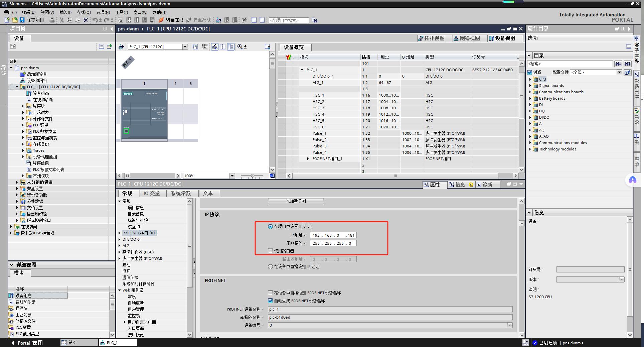
Task: Open the 工具(T) menu
Action: point(122,12)
